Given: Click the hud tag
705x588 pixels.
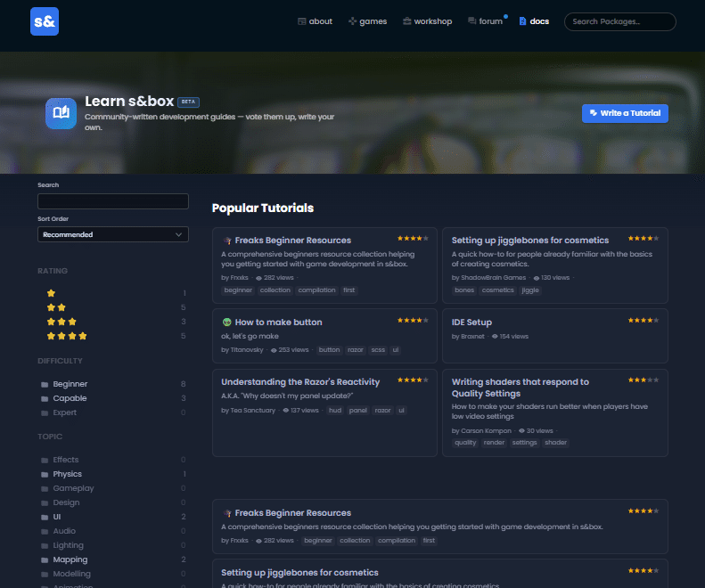Looking at the screenshot, I should 335,410.
